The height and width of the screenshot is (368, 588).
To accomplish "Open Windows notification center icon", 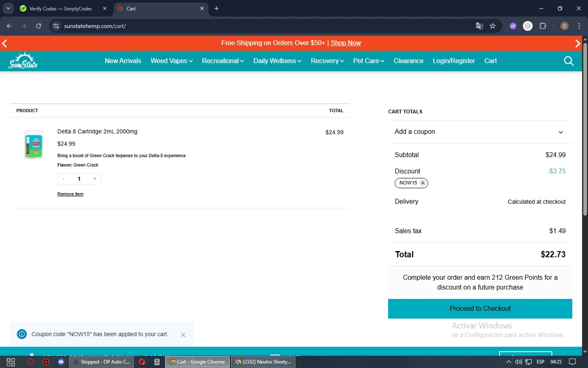I will point(572,362).
